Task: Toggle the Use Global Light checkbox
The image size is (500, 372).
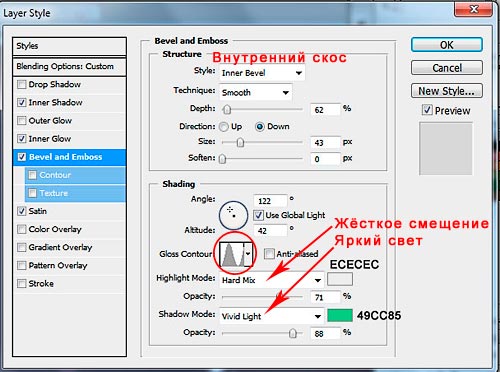Action: [x=258, y=215]
